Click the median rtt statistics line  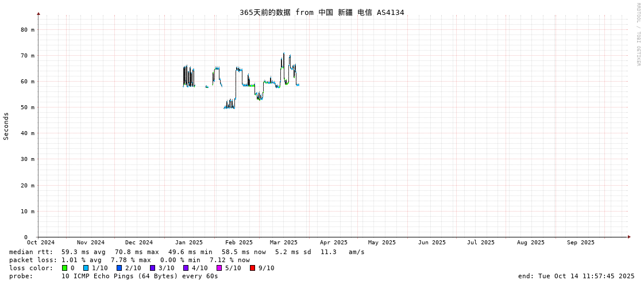click(x=187, y=252)
